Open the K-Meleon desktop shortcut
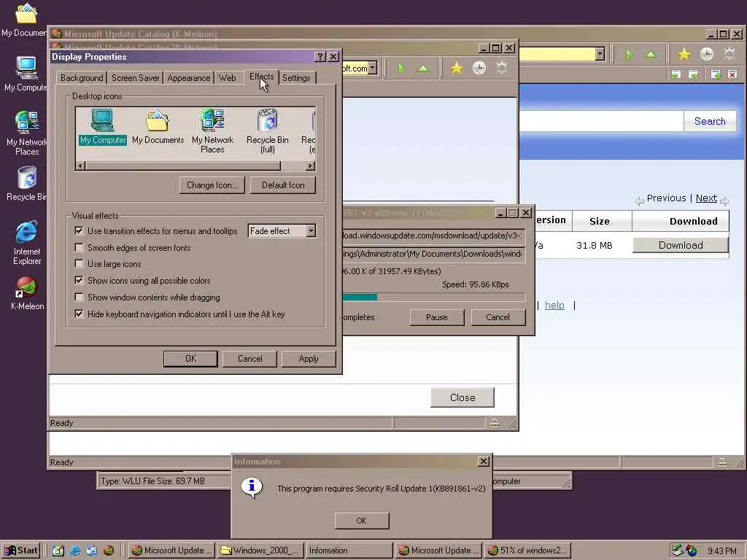This screenshot has height=560, width=747. pyautogui.click(x=27, y=293)
